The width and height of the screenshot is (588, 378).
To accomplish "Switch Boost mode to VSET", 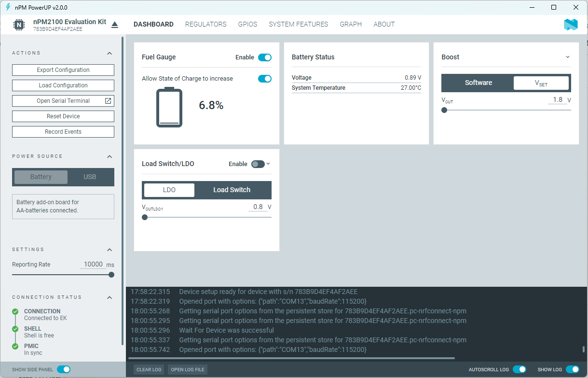I will pyautogui.click(x=541, y=83).
